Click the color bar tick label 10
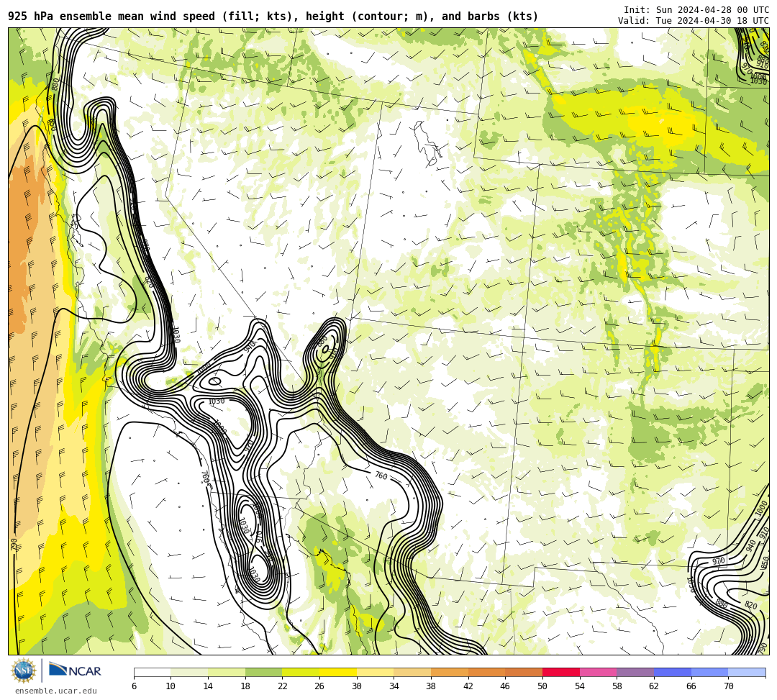The width and height of the screenshot is (777, 700). click(x=171, y=686)
